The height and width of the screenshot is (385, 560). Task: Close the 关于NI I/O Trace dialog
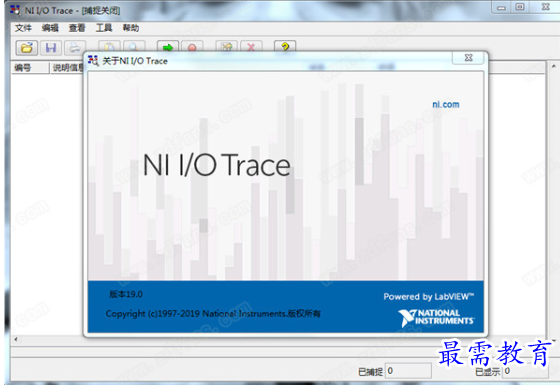pos(469,58)
